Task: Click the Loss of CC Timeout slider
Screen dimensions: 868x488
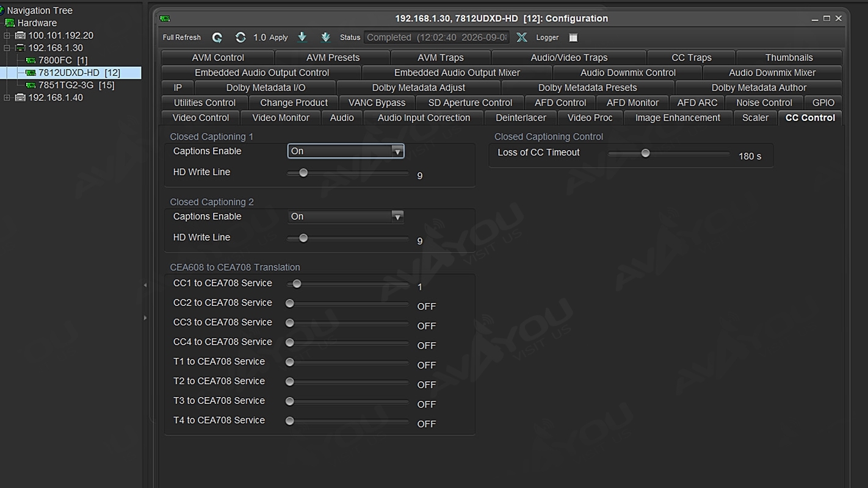Action: tap(668, 154)
